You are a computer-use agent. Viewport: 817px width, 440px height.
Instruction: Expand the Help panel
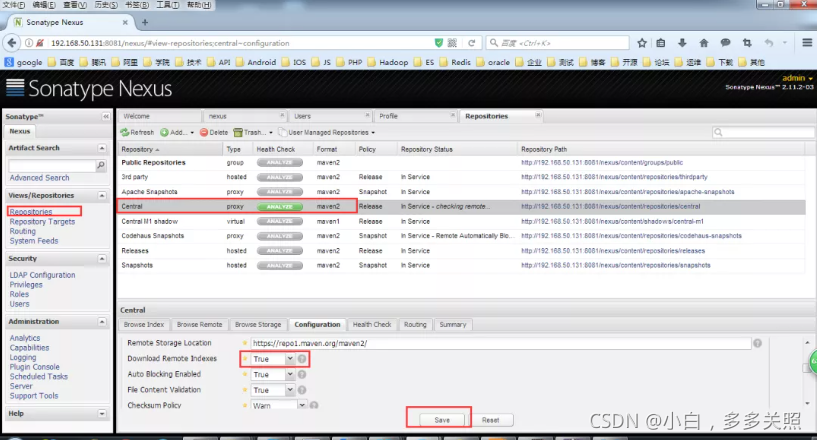pos(102,413)
